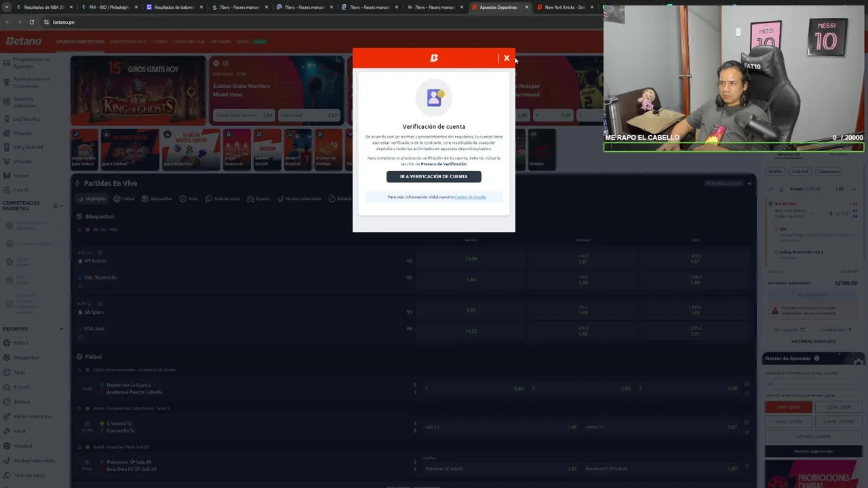Favorite the EE. UU. - NBA league star
Viewport: 868px width, 488px height.
click(79, 230)
